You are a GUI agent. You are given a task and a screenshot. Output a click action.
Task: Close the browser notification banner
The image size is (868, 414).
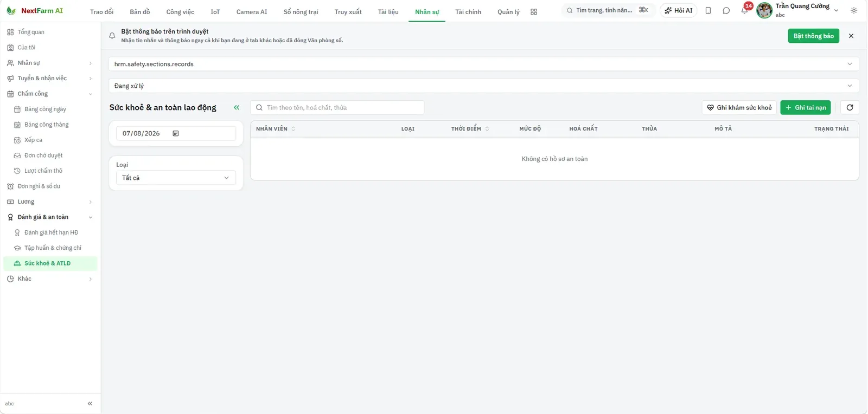click(x=851, y=36)
